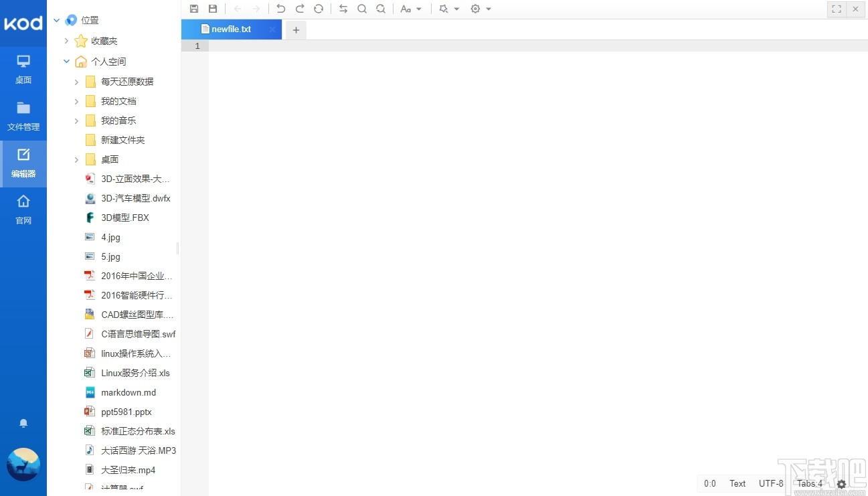868x496 pixels.
Task: Open the tools (magic wand) dropdown in toolbar
Action: point(449,9)
